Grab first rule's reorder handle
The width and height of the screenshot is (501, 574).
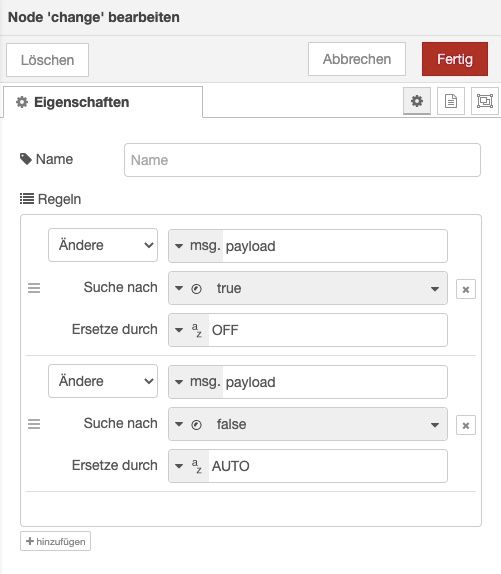(x=34, y=288)
